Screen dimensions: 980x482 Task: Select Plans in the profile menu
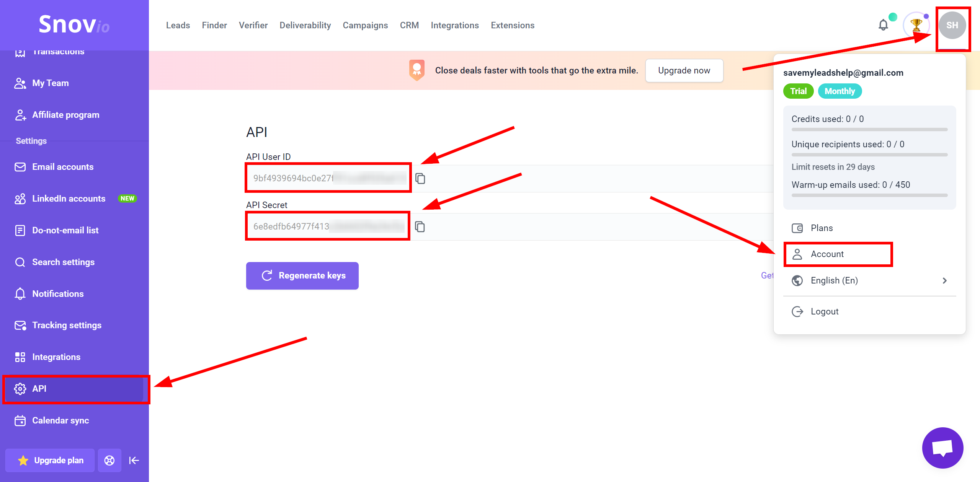tap(870, 228)
